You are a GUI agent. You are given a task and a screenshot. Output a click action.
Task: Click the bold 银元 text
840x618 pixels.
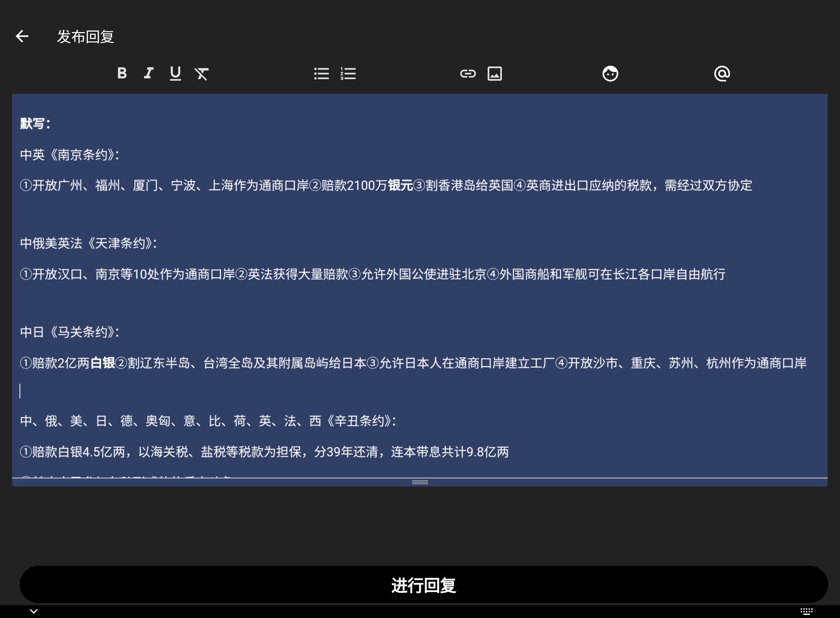(400, 185)
